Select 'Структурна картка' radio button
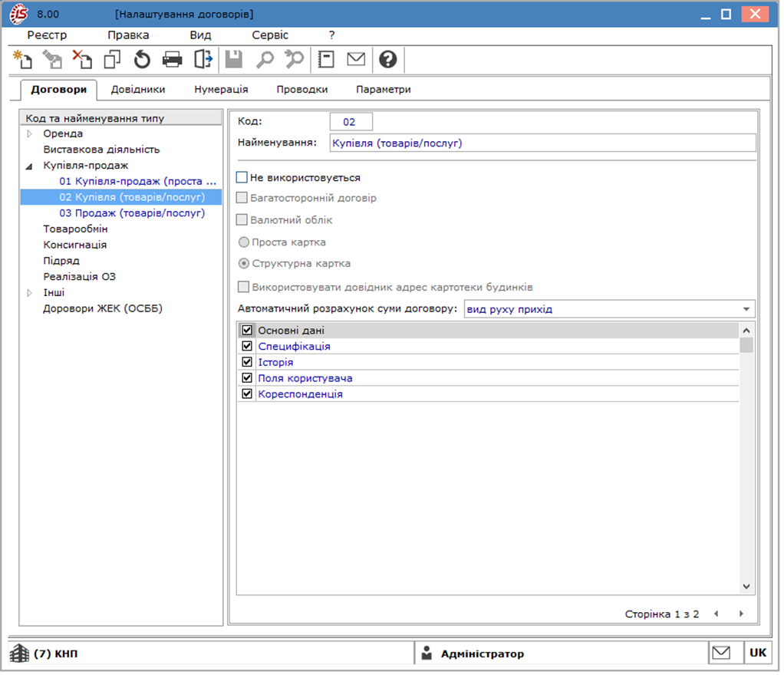The height and width of the screenshot is (675, 784). pyautogui.click(x=244, y=264)
